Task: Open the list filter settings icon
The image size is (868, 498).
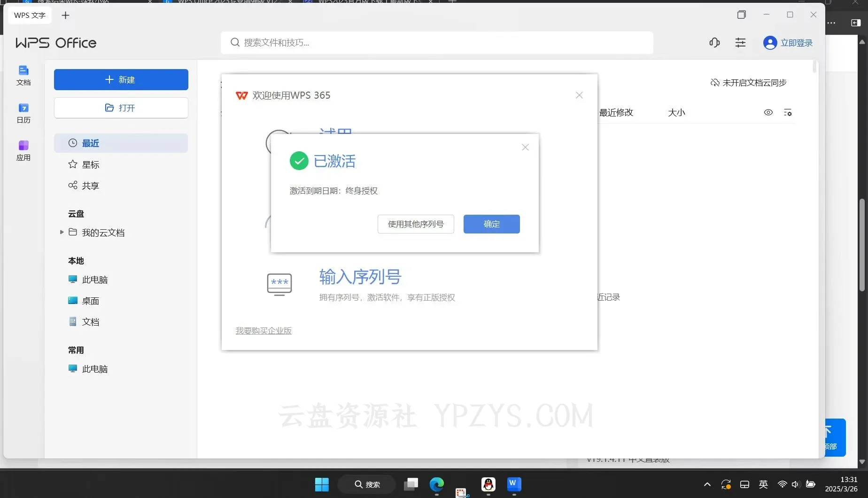Action: [788, 112]
